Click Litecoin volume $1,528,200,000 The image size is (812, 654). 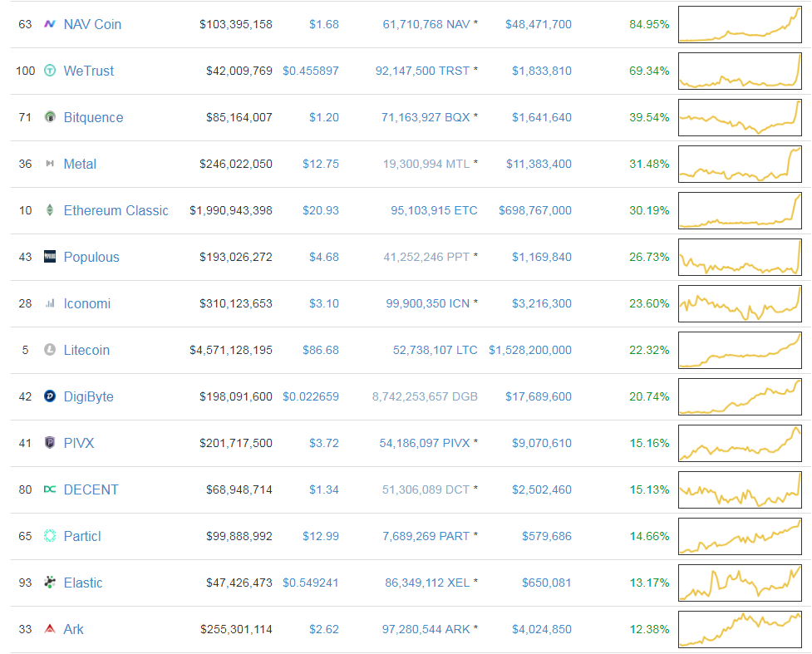[x=530, y=351]
